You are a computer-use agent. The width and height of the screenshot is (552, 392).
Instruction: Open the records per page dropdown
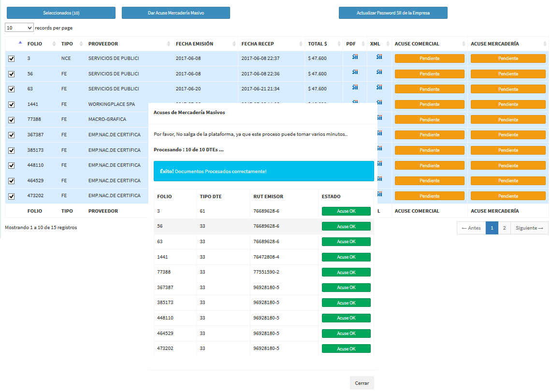point(19,28)
